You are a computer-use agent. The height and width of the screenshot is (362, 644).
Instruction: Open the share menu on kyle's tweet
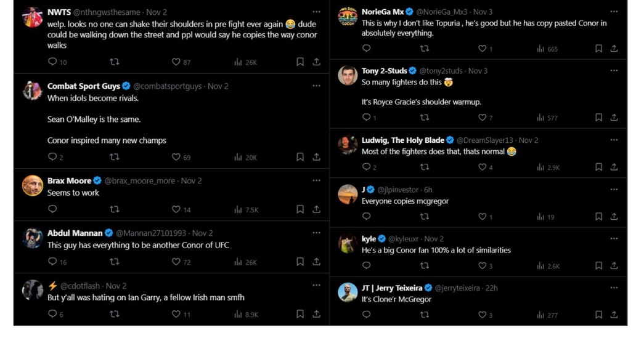pos(613,265)
